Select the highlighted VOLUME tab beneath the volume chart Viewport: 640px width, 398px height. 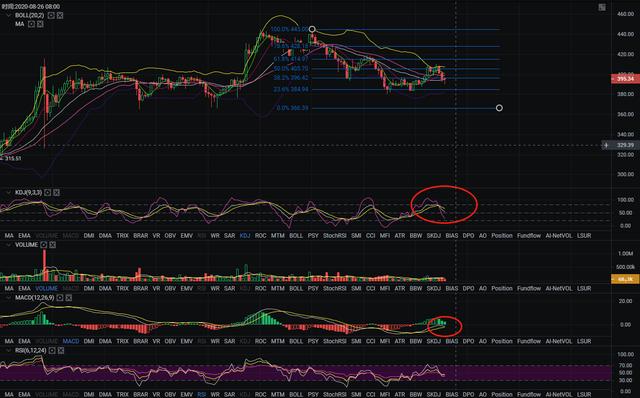[x=47, y=288]
